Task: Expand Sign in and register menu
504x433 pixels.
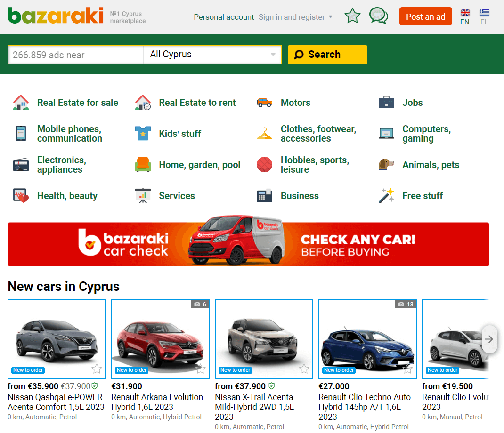Action: (x=295, y=17)
